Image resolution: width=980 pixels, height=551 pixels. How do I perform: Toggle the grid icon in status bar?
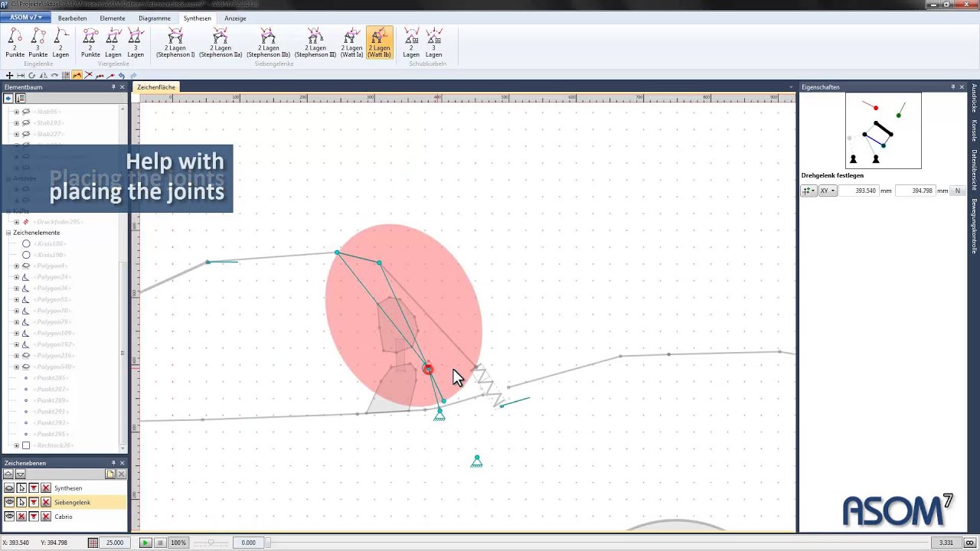click(x=93, y=543)
